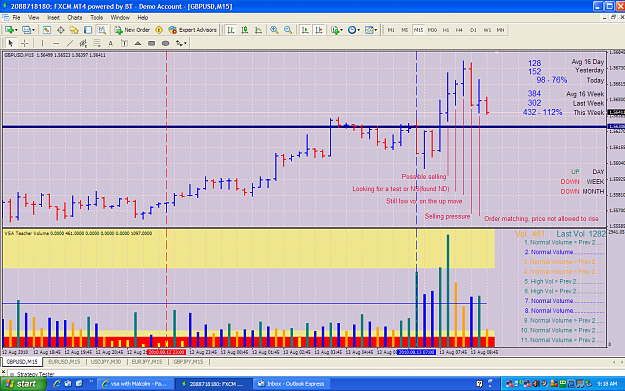
Task: Select the D1 timeframe
Action: coord(473,30)
